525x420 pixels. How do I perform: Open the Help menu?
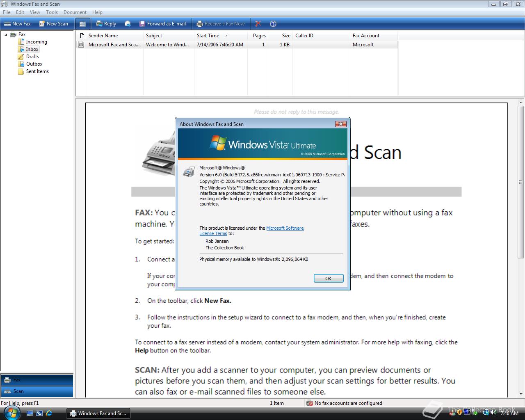coord(97,12)
